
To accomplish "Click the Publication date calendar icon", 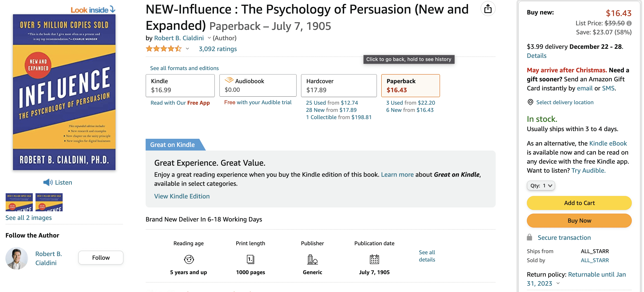I will [x=374, y=259].
